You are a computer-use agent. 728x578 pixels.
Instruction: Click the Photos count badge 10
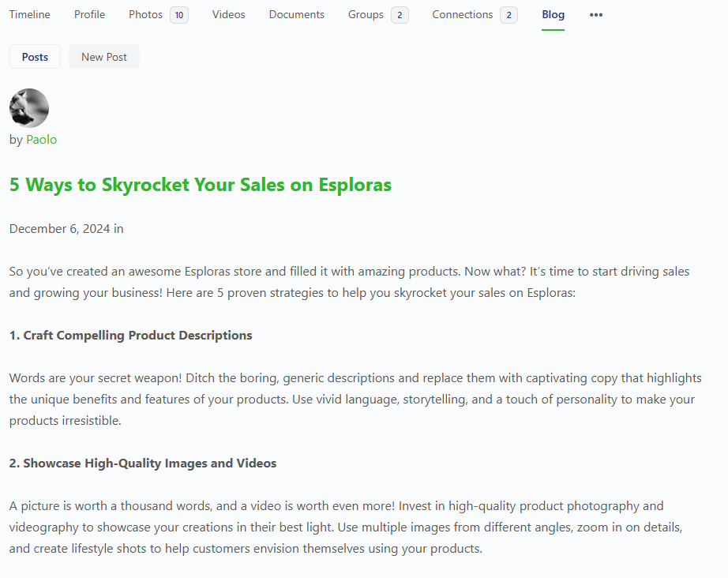pos(179,15)
